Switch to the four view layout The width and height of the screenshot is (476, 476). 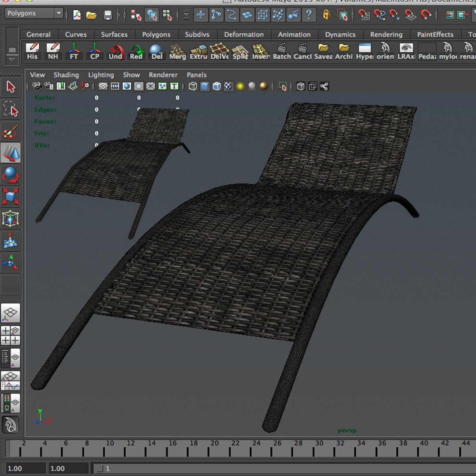(x=11, y=336)
